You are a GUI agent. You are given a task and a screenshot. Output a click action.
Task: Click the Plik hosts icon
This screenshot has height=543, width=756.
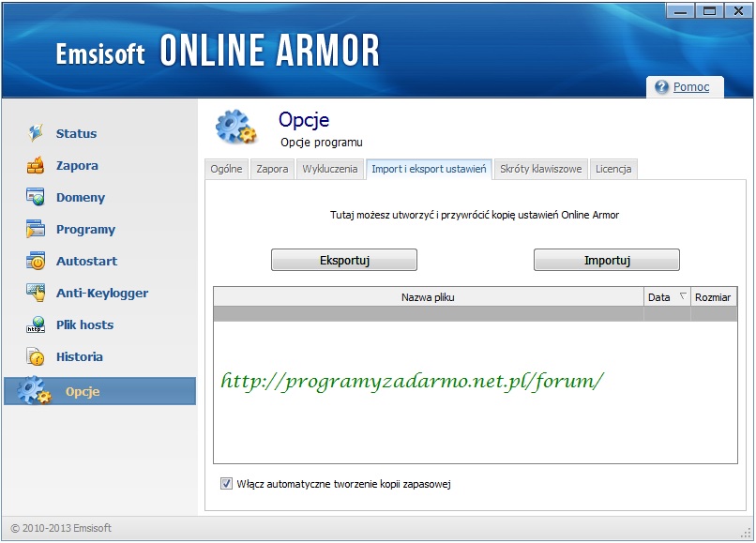tap(36, 325)
